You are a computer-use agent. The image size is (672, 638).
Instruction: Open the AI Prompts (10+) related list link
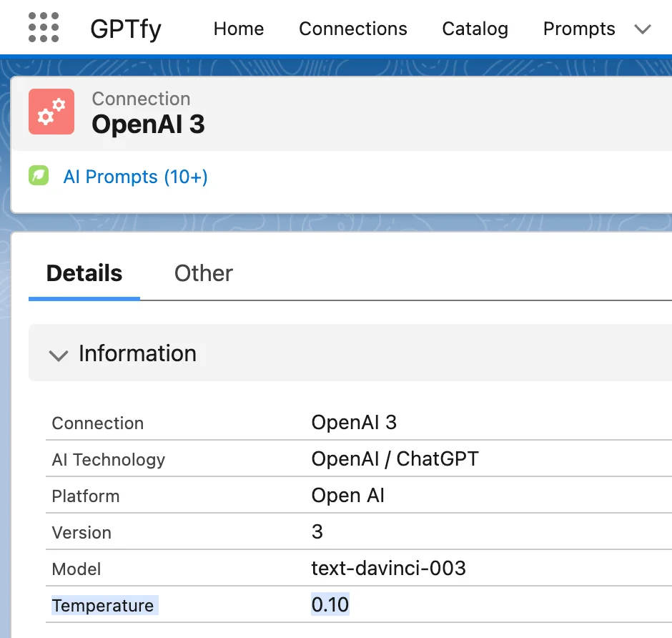[x=135, y=177]
